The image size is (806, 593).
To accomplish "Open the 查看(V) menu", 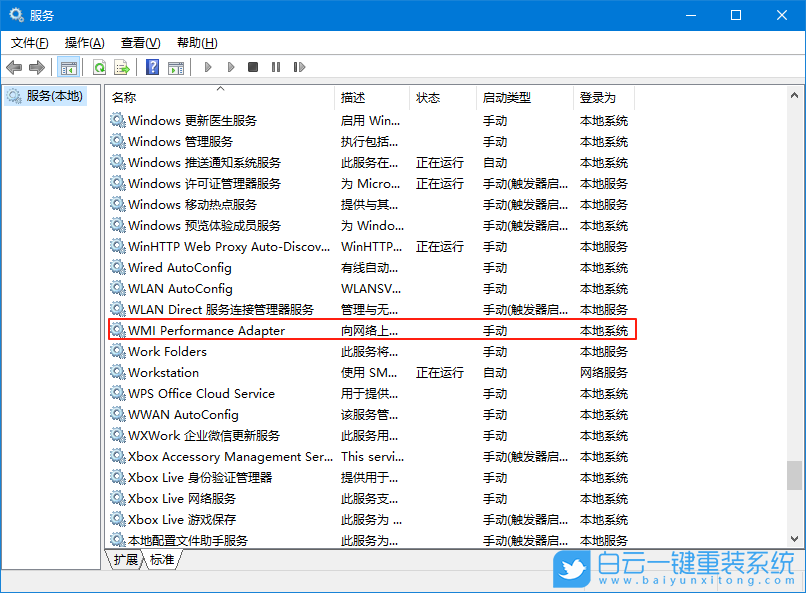I will tap(139, 43).
